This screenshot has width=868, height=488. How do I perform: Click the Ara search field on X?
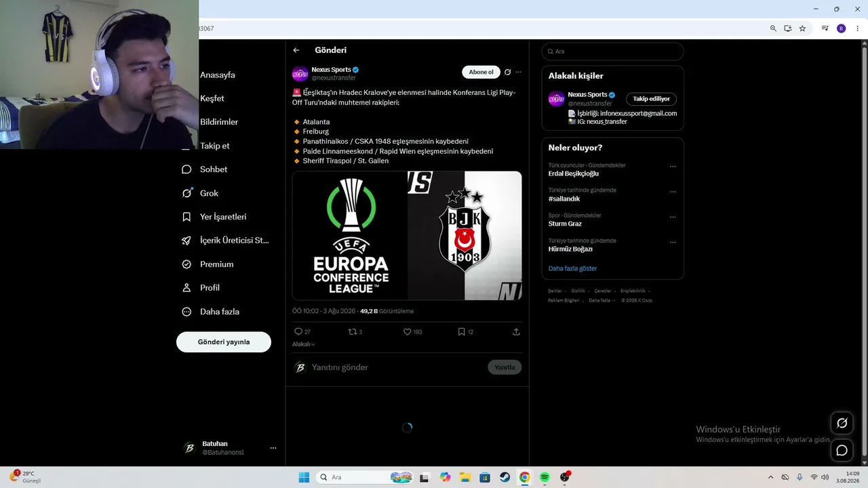[x=612, y=52]
